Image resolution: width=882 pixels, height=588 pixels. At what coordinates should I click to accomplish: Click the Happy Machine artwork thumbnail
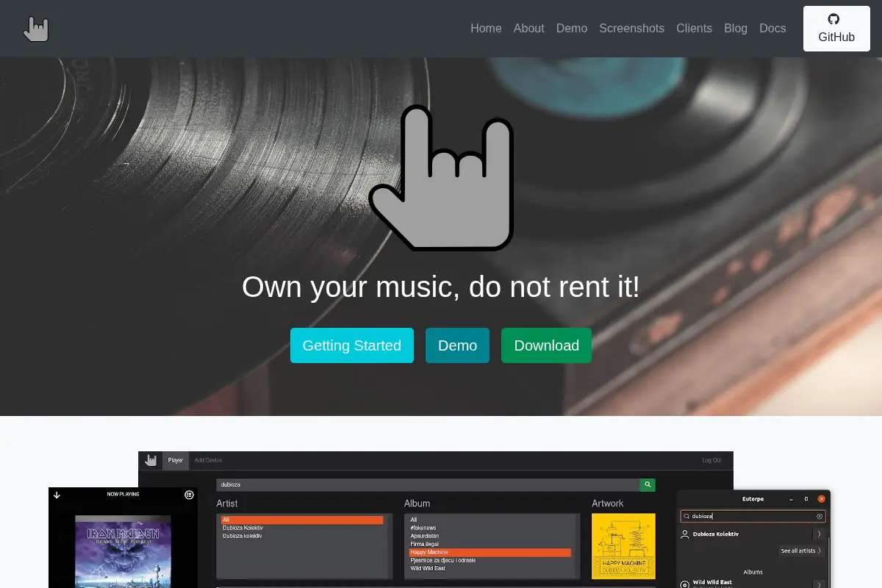tap(623, 546)
